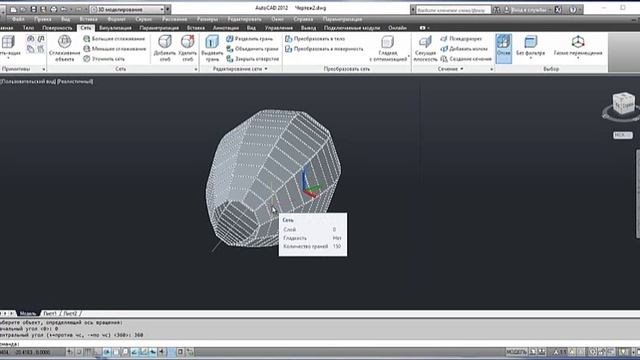The width and height of the screenshot is (640, 360).
Task: Open the Сеть panel dialog launcher arrow
Action: pos(196,69)
